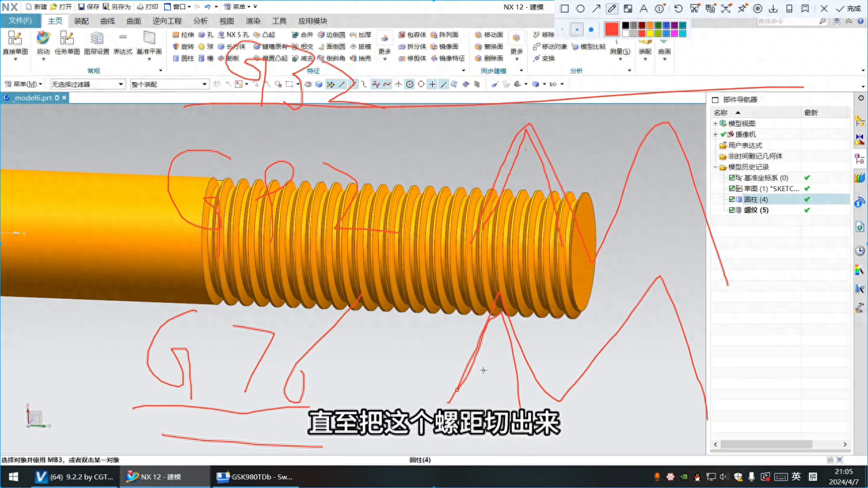Screen dimensions: 868x488
Task: Click the 拉伸 (Extrude) tool icon
Action: coord(176,35)
